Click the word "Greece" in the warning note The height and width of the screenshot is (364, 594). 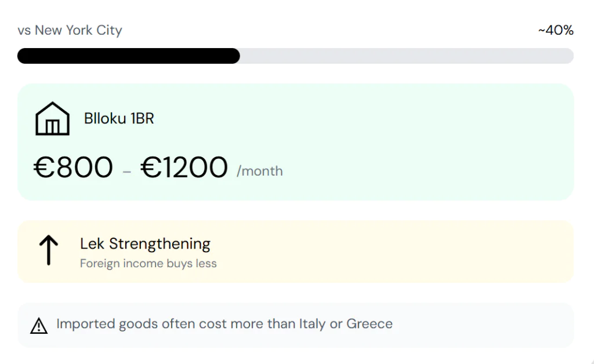pyautogui.click(x=370, y=323)
